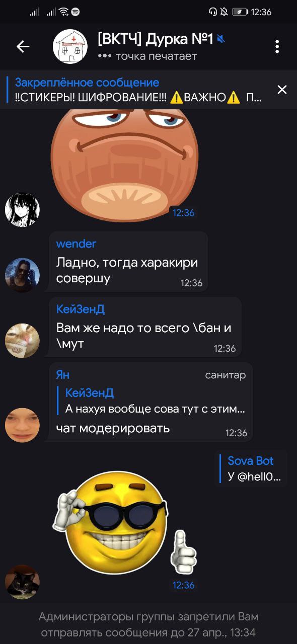Viewport: 297px width, 644px height.
Task: Go back using the arrow icon
Action: click(x=23, y=47)
